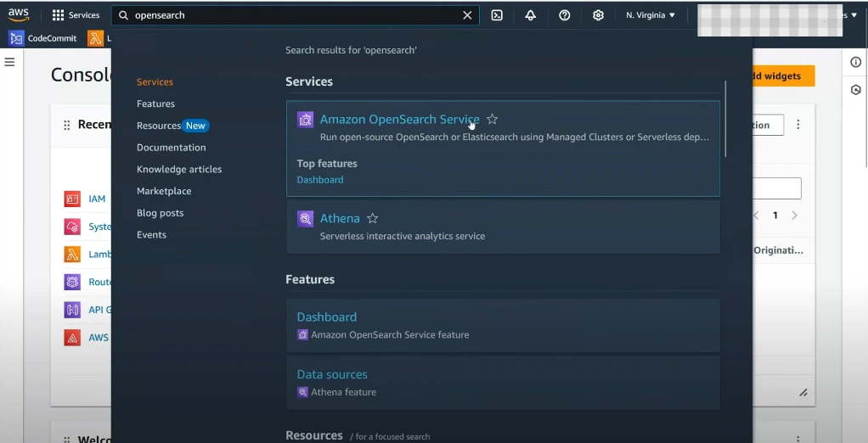Image resolution: width=868 pixels, height=443 pixels.
Task: Click the search results scrollbar
Action: click(725, 119)
